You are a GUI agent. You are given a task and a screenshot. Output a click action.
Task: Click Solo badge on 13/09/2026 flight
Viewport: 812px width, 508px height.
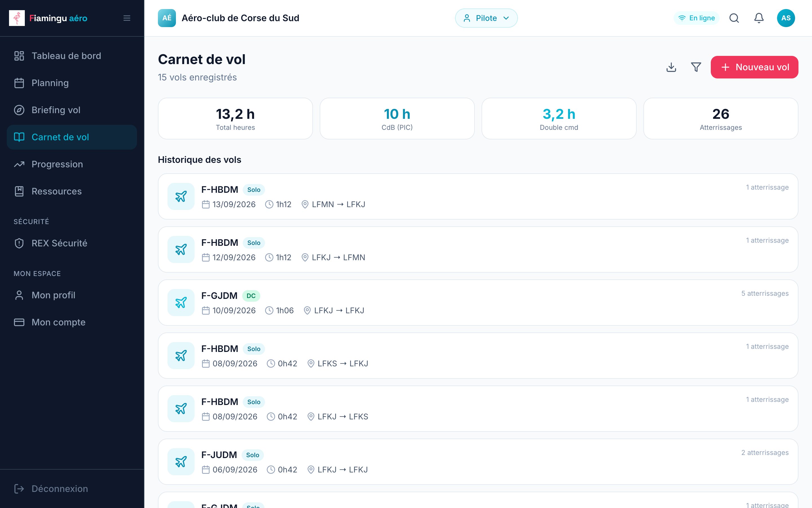254,190
